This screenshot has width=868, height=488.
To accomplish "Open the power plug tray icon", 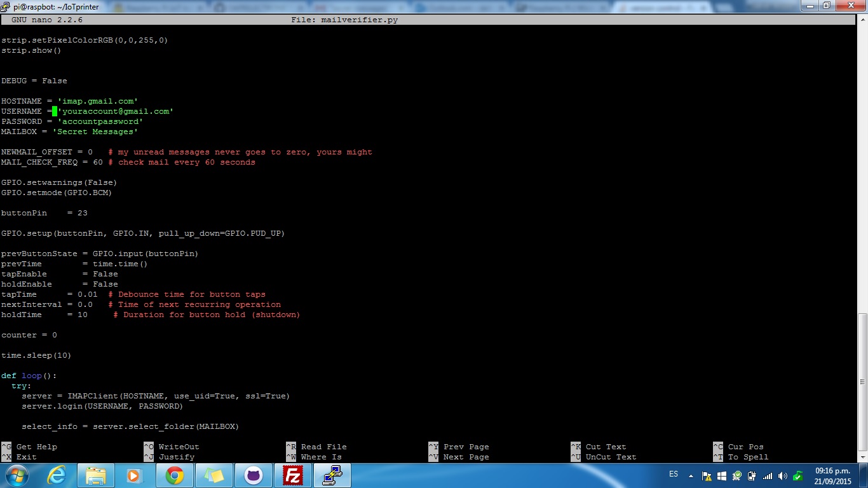I will click(x=752, y=475).
